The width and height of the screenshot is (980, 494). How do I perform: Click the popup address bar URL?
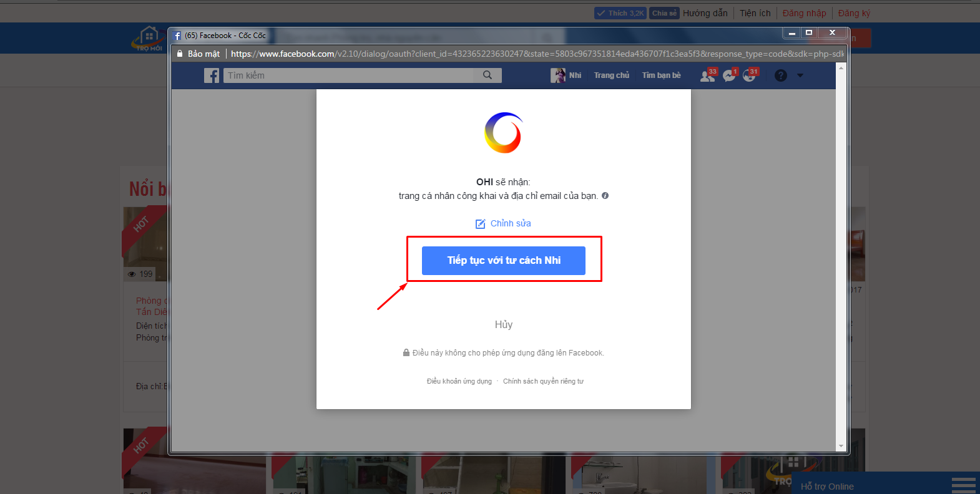coord(537,54)
